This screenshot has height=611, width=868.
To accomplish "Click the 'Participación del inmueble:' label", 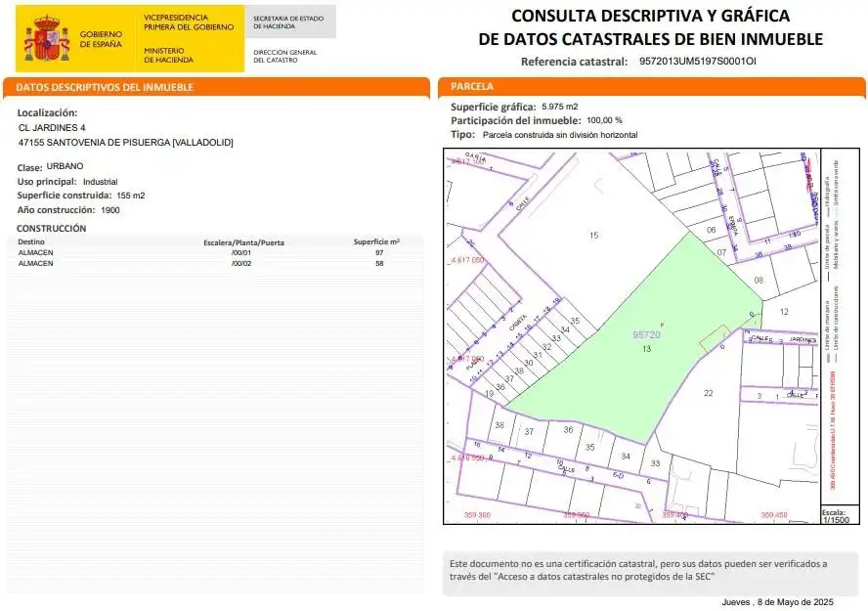I will [x=516, y=120].
